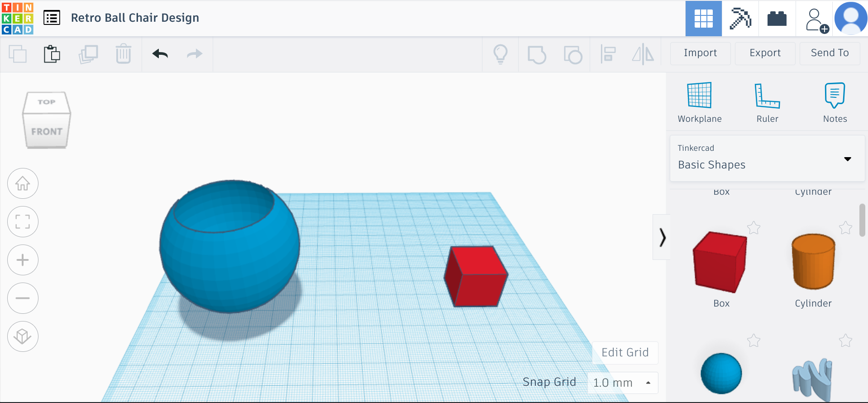Click the Send To button
Viewport: 868px width, 403px height.
(x=830, y=53)
